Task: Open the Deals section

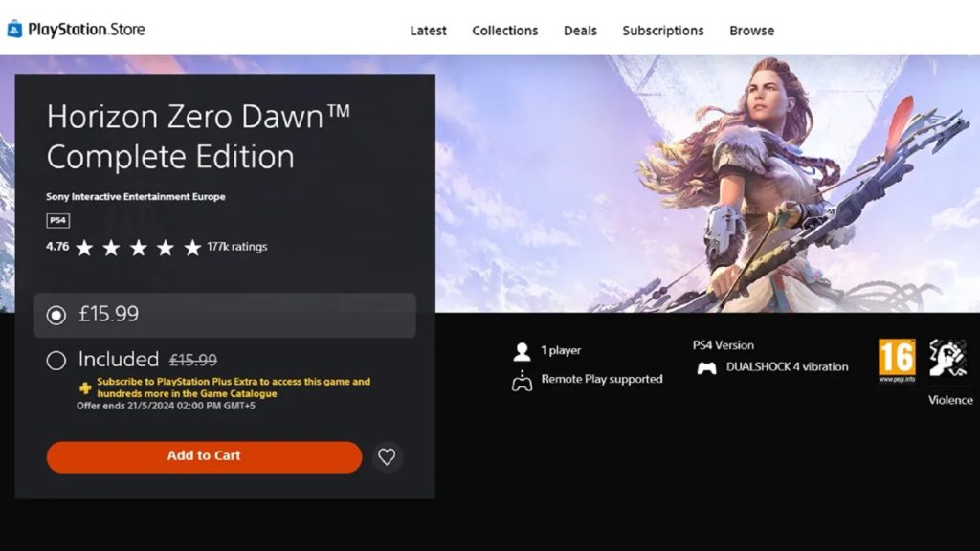Action: click(x=580, y=30)
